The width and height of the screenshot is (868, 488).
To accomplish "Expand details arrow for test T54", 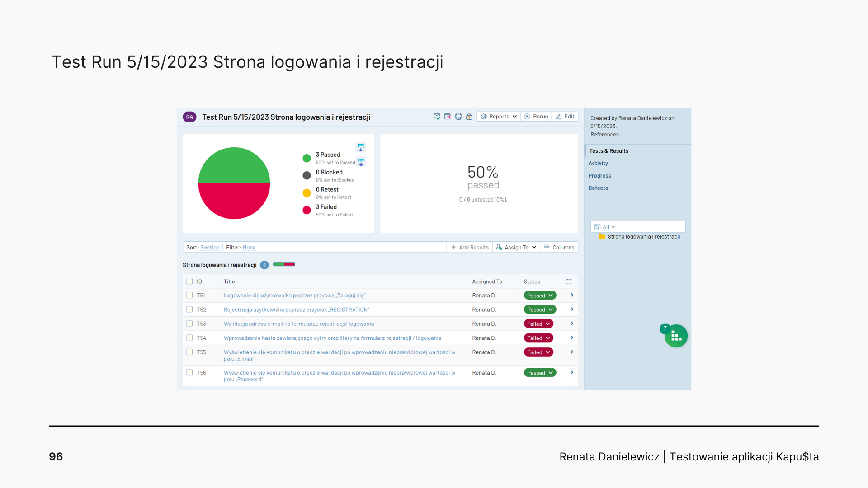I will pyautogui.click(x=572, y=338).
